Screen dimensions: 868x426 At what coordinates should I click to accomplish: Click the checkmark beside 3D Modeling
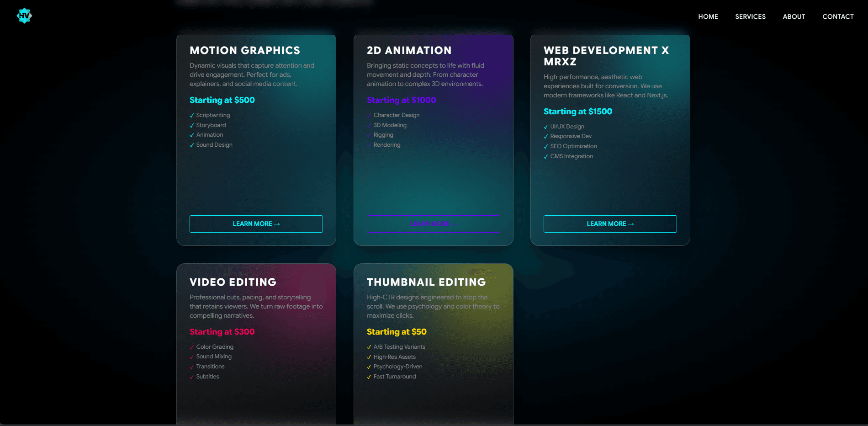coord(369,125)
